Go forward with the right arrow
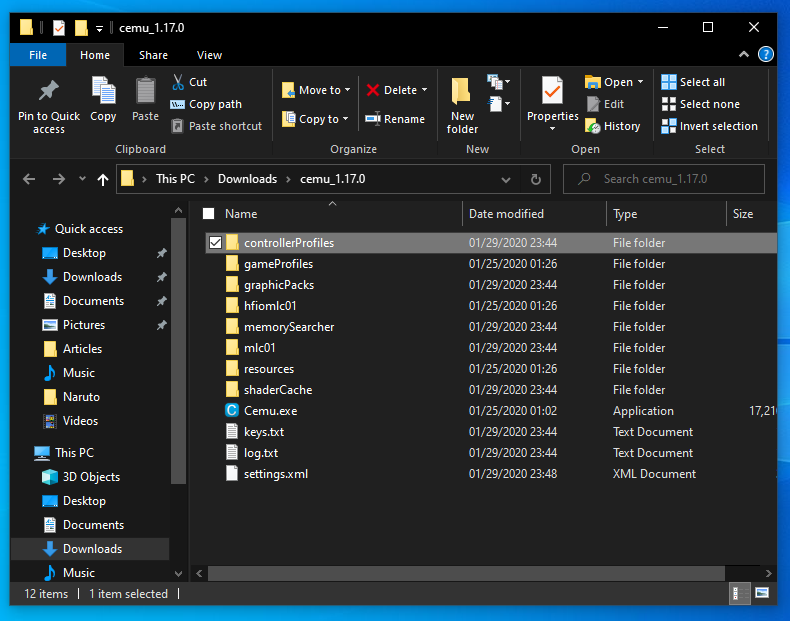790x621 pixels. pyautogui.click(x=59, y=179)
